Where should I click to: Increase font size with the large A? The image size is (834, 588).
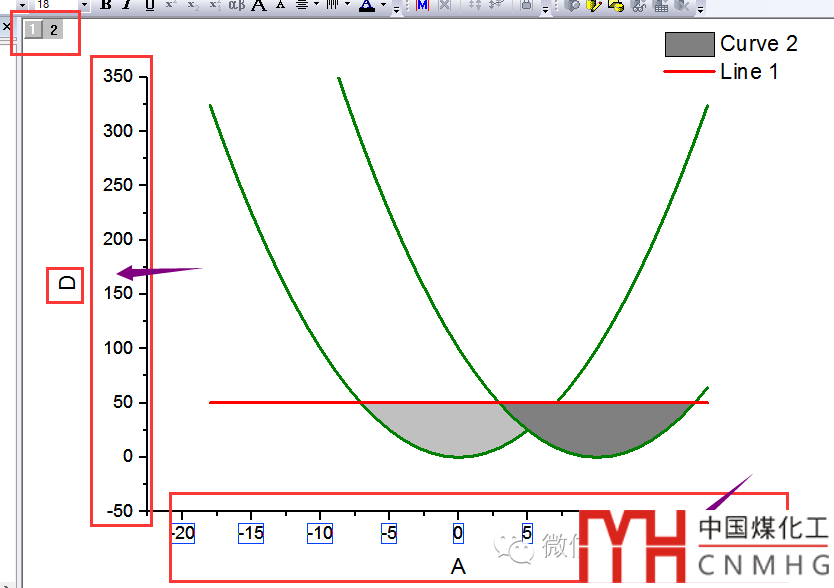[x=259, y=5]
